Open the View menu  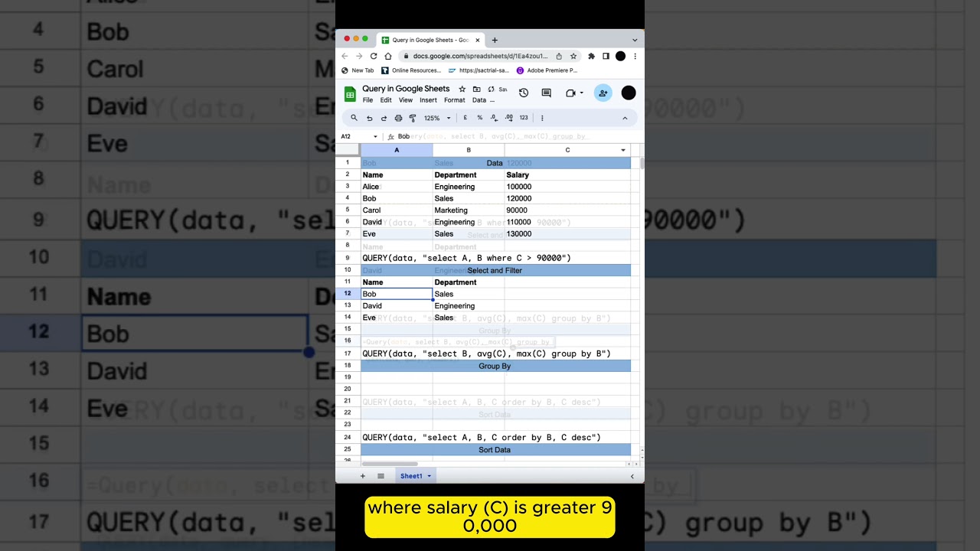click(x=406, y=100)
